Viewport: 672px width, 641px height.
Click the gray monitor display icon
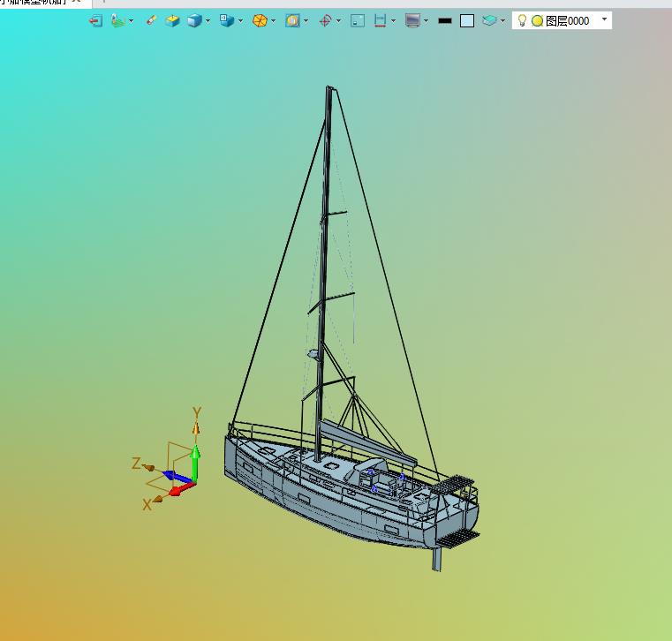coord(412,20)
